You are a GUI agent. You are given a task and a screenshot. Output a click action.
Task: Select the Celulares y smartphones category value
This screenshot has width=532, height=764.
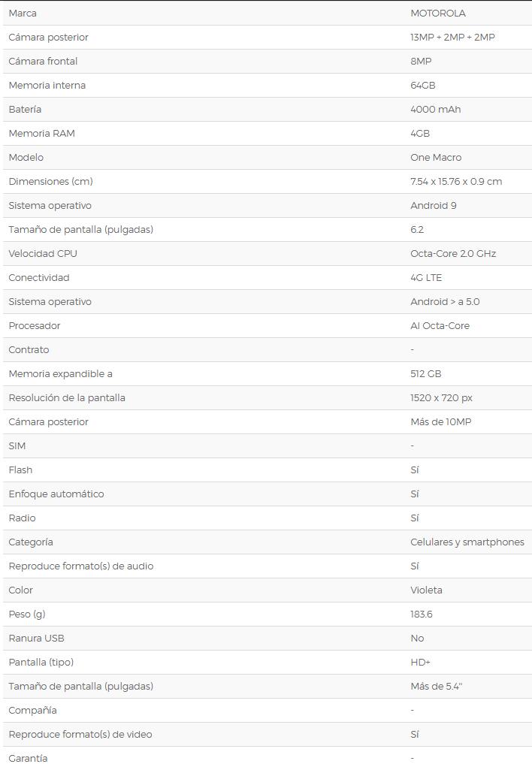[467, 542]
